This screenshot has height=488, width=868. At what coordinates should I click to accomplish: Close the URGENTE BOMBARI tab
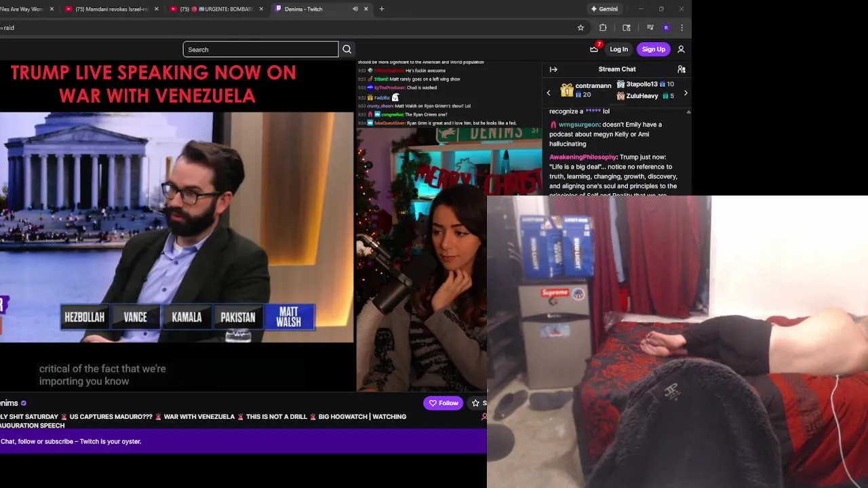tap(261, 9)
